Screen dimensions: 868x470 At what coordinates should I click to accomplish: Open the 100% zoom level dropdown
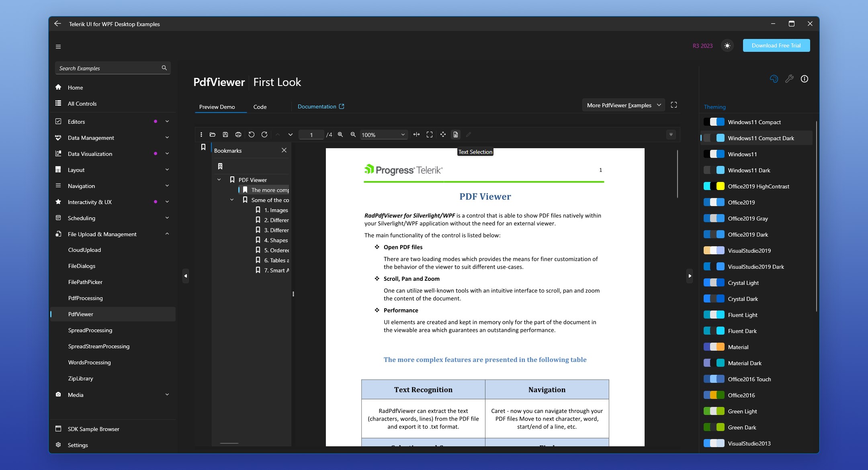(403, 135)
